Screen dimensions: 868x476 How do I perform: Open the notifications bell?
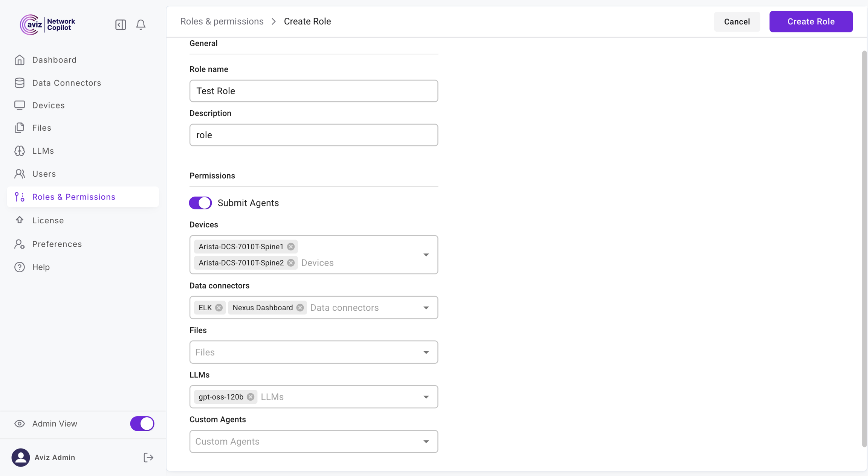[x=141, y=25]
